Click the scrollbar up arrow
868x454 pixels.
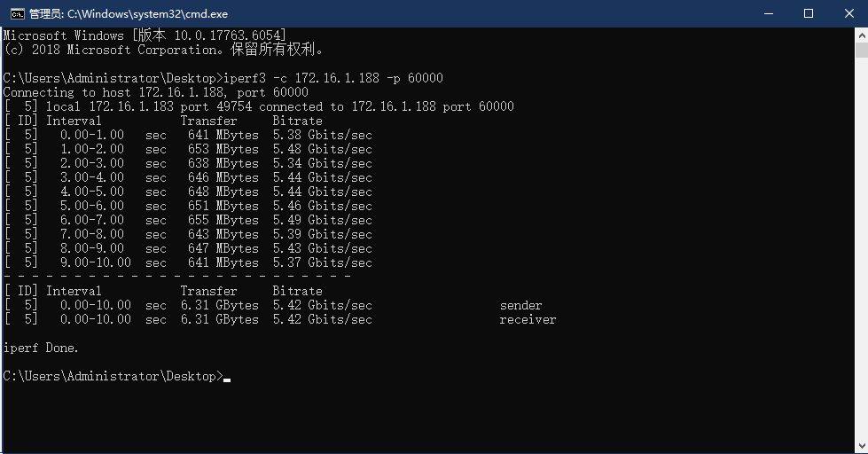(x=861, y=35)
